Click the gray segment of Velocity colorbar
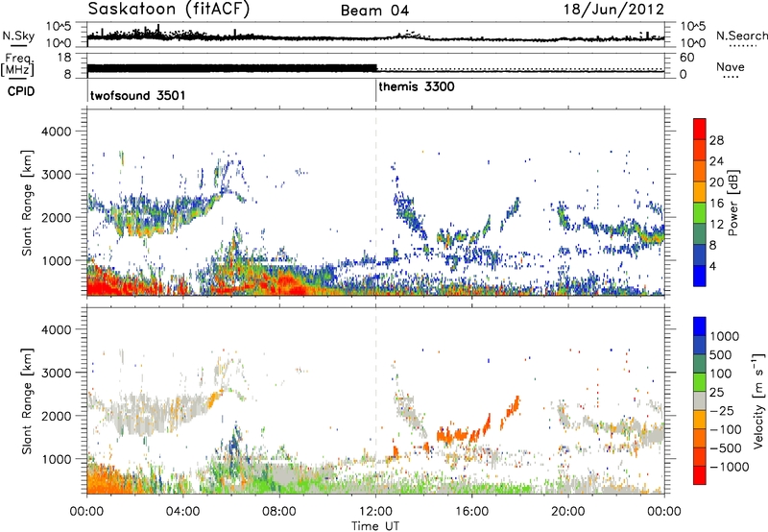Screen dimensions: 768x532 click(x=700, y=401)
